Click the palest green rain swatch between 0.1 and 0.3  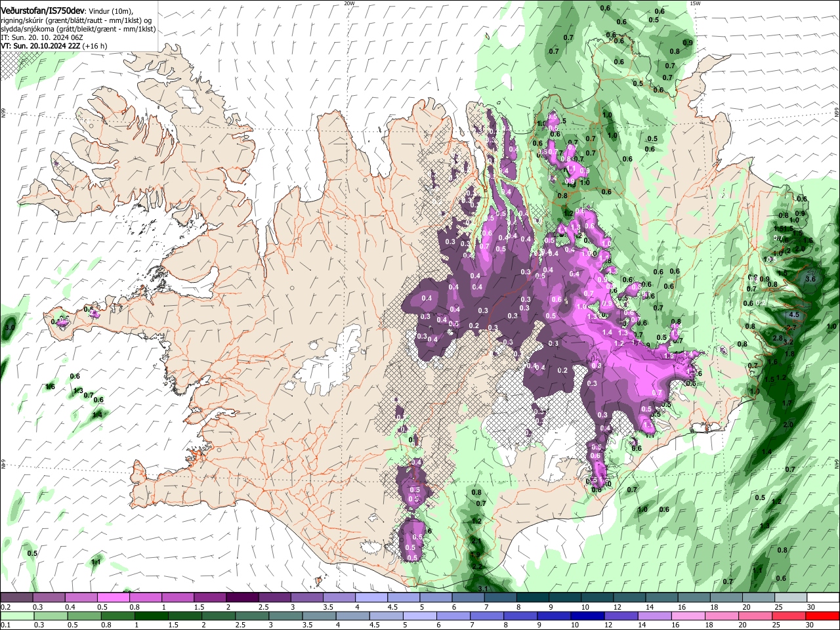[x=17, y=616]
